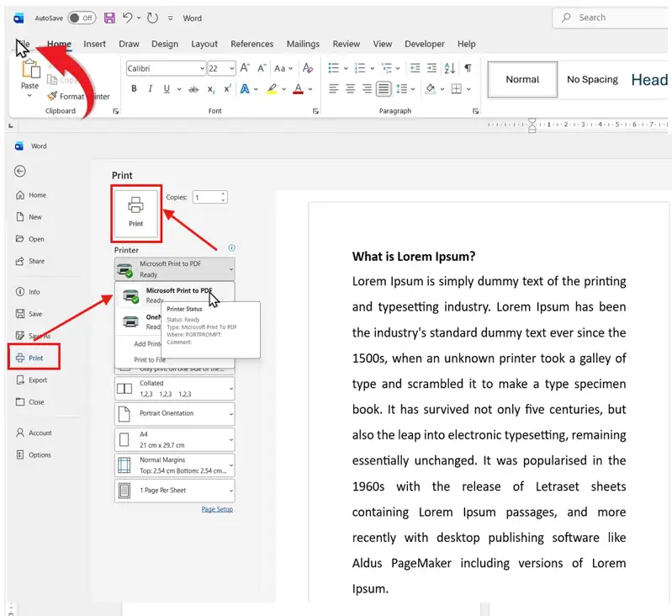This screenshot has height=616, width=672.
Task: Click into the Search box
Action: point(612,18)
